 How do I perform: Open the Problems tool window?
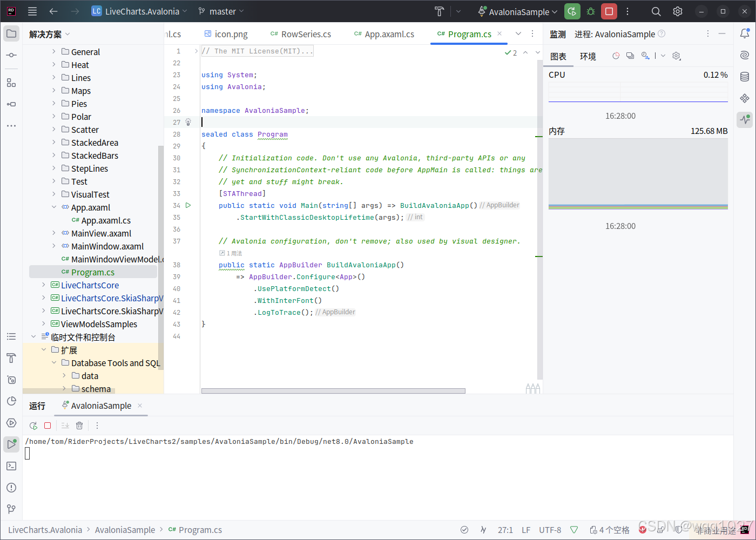pyautogui.click(x=11, y=488)
